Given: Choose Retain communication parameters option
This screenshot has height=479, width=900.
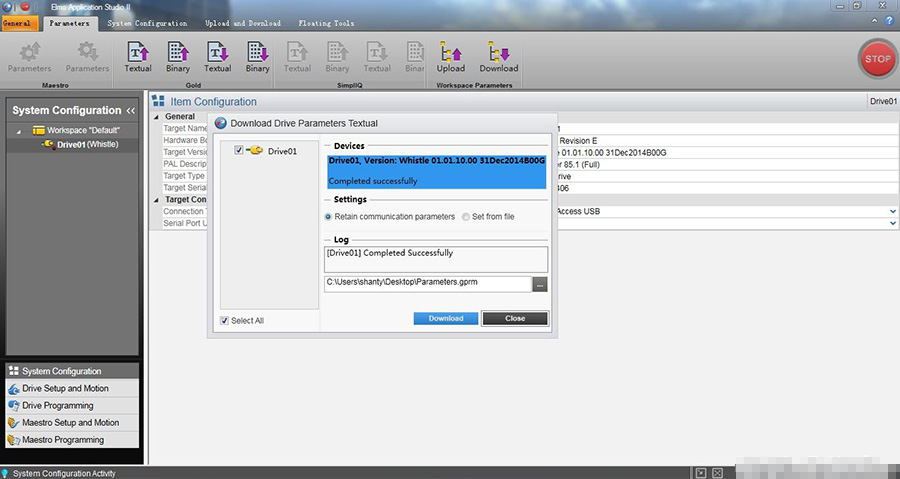Looking at the screenshot, I should pyautogui.click(x=329, y=217).
